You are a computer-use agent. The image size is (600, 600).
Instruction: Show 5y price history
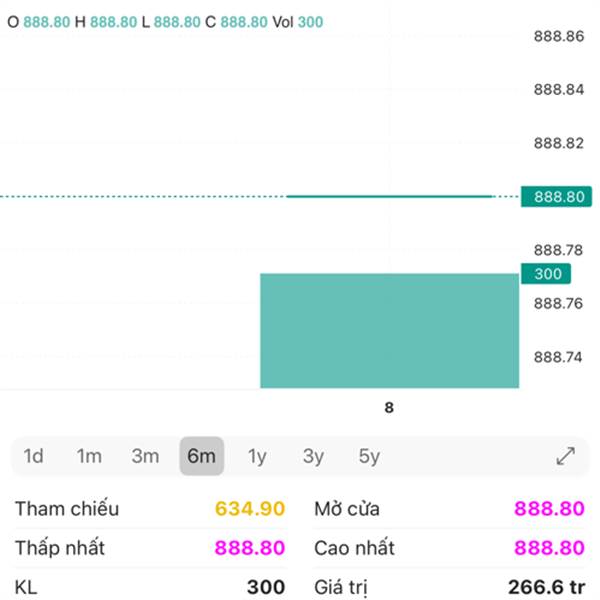pos(369,457)
